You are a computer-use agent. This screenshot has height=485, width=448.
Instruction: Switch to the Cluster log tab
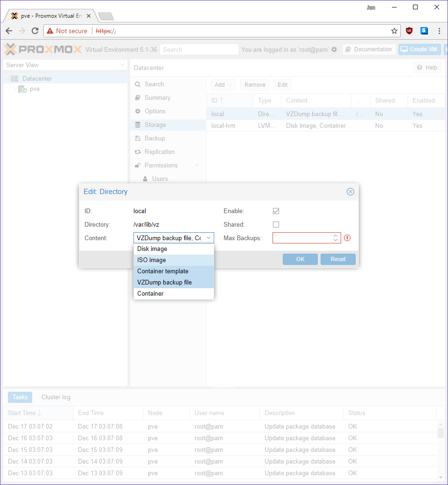pos(56,397)
